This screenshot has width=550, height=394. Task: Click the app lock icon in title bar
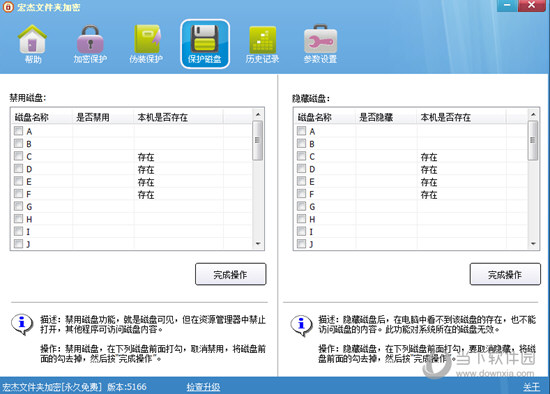(8, 7)
